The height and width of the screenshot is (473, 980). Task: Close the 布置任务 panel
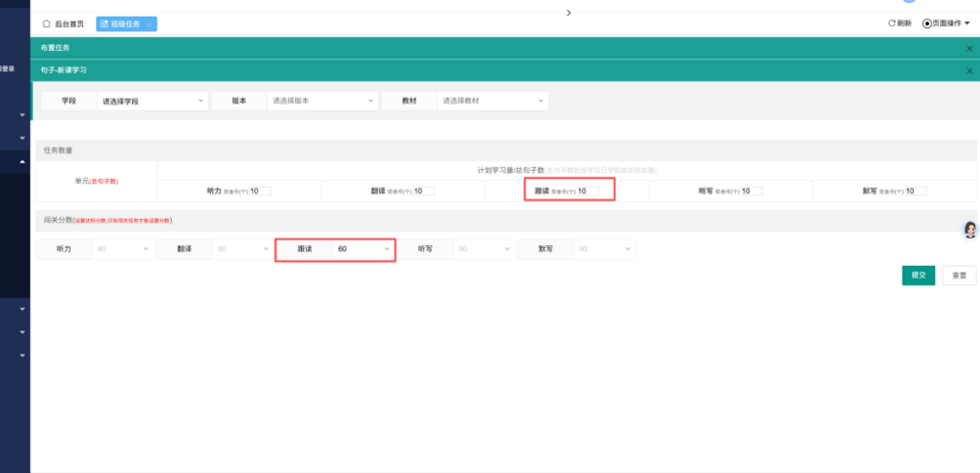969,48
